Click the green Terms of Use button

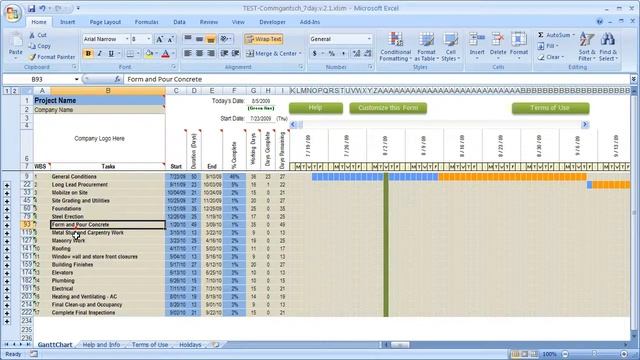tap(551, 108)
